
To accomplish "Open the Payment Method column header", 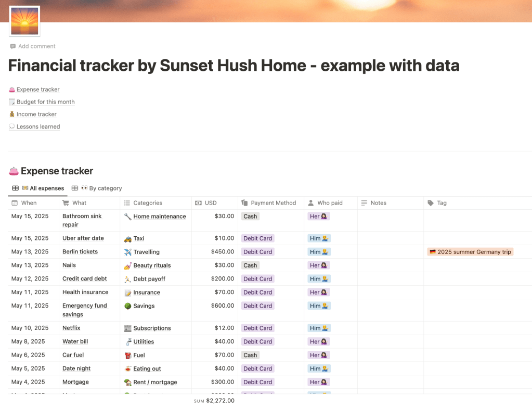I will pos(273,203).
